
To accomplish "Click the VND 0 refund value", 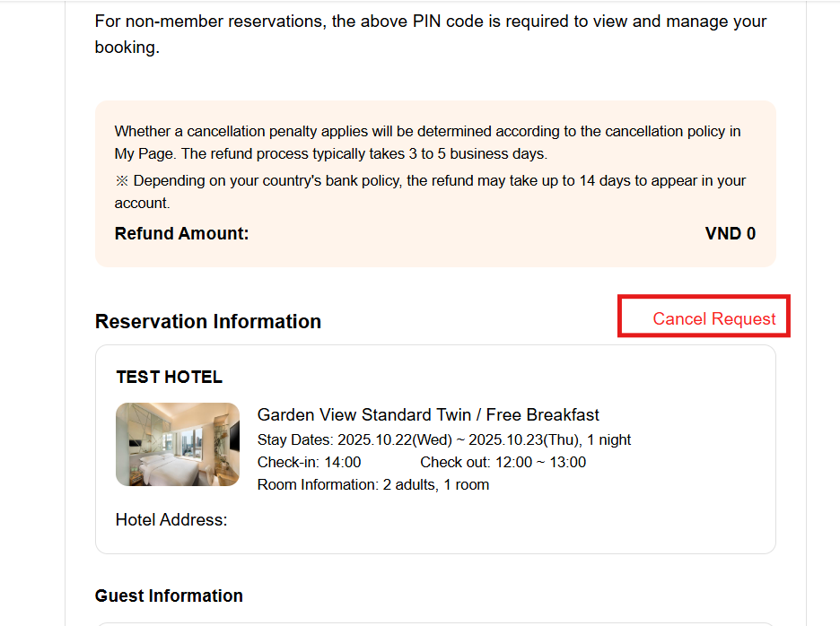I will [x=730, y=234].
